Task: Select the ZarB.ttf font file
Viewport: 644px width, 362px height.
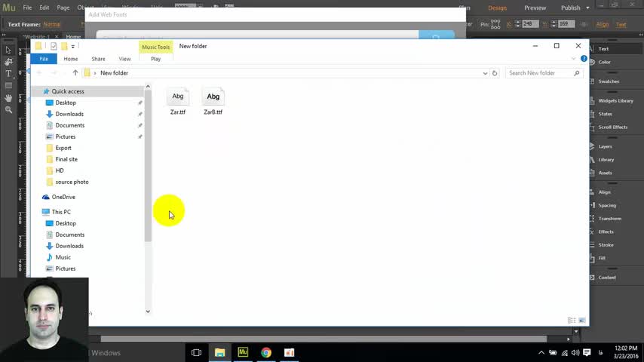Action: [x=213, y=101]
